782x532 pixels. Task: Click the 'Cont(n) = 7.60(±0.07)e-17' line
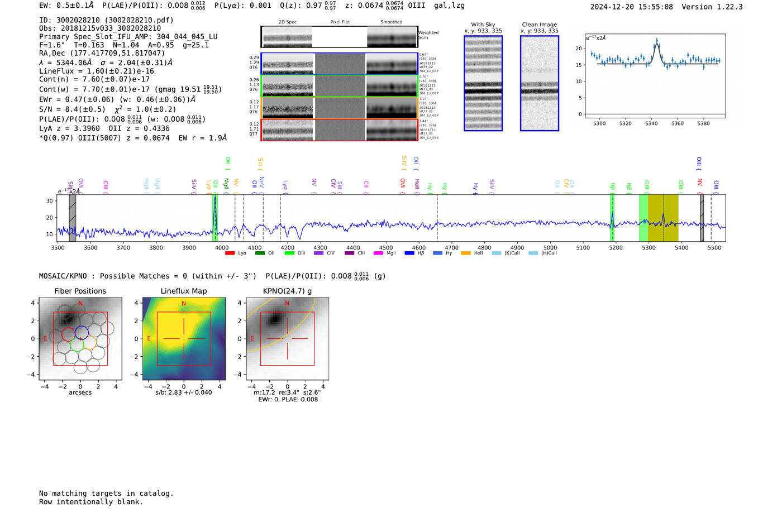[94, 79]
